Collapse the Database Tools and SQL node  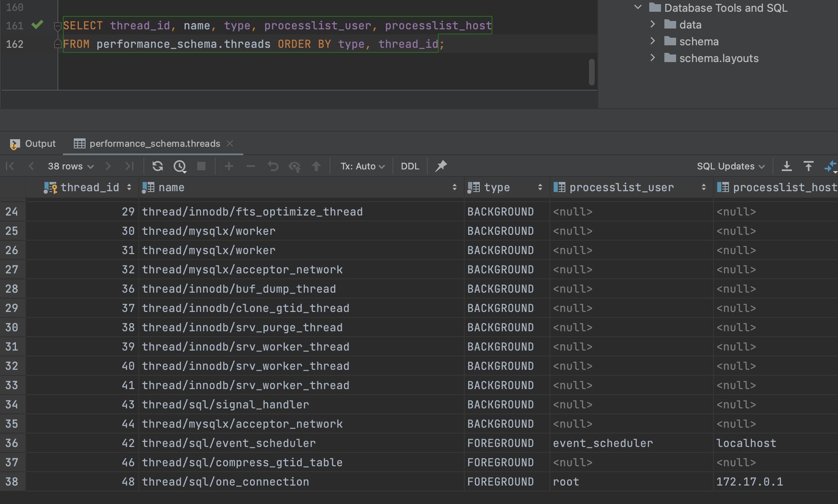(x=638, y=8)
